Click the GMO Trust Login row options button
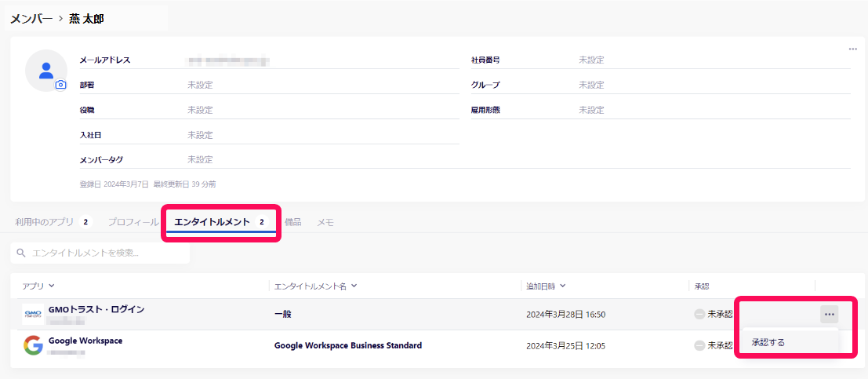Viewport: 868px width, 379px height. click(x=829, y=314)
